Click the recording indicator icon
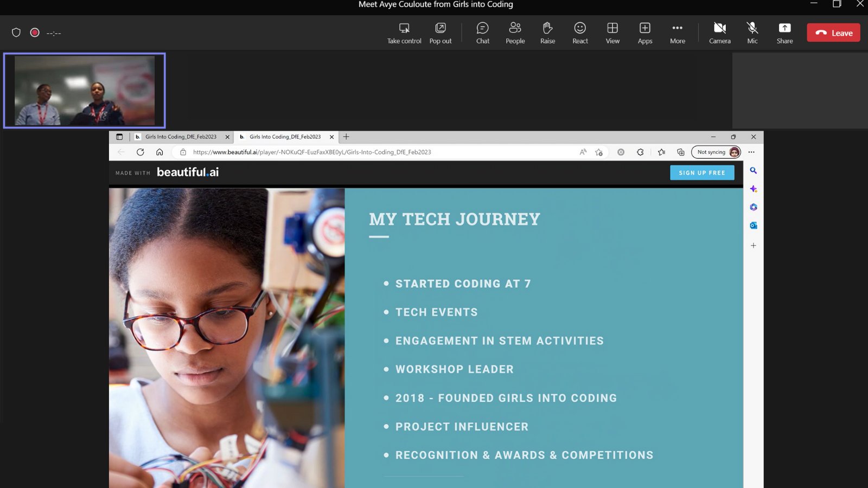The width and height of the screenshot is (868, 488). click(35, 33)
